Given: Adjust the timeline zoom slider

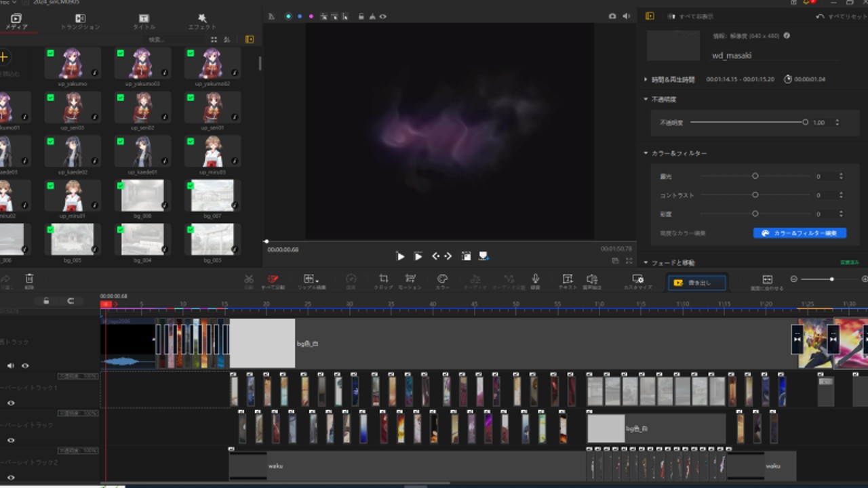Looking at the screenshot, I should tap(831, 279).
